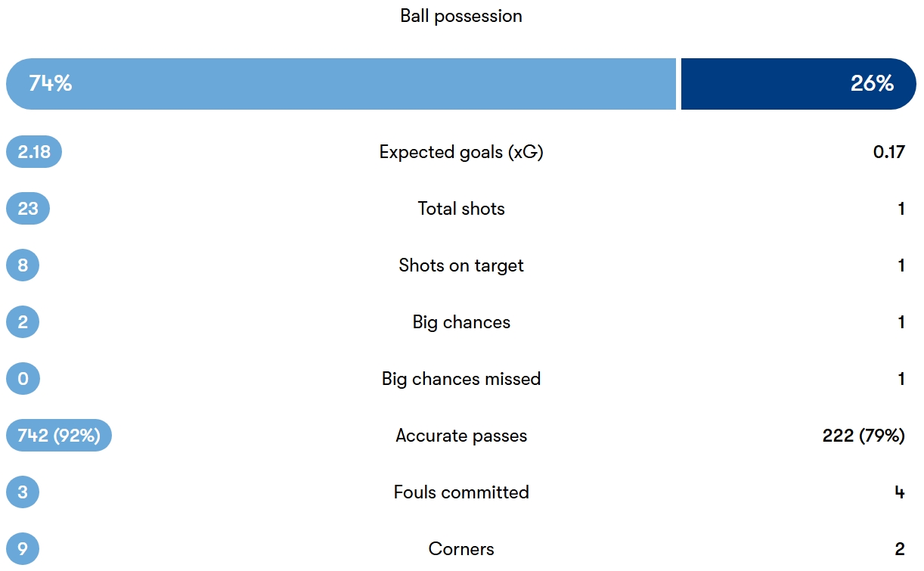Click the Total shots label
Image resolution: width=924 pixels, height=571 pixels.
(x=461, y=209)
